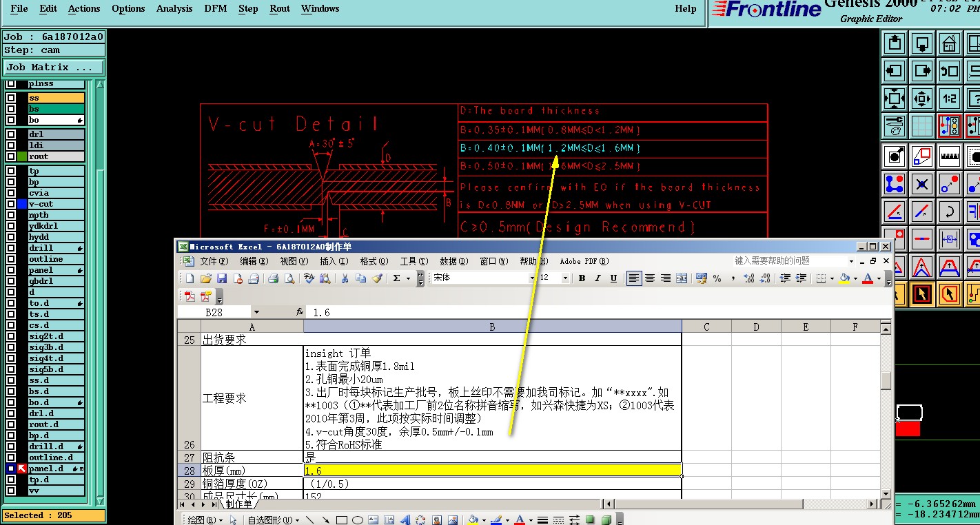Image resolution: width=980 pixels, height=525 pixels.
Task: Open Genesis Rout menu
Action: 280,9
